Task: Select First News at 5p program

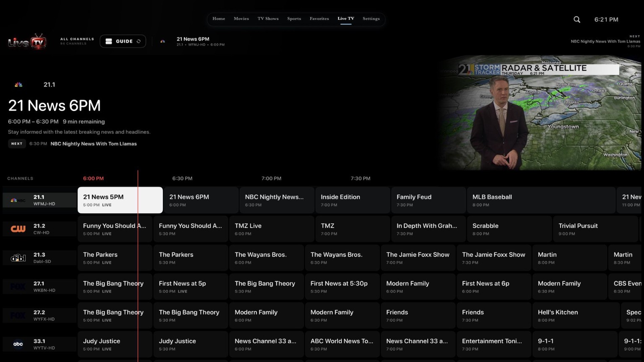Action: (190, 287)
